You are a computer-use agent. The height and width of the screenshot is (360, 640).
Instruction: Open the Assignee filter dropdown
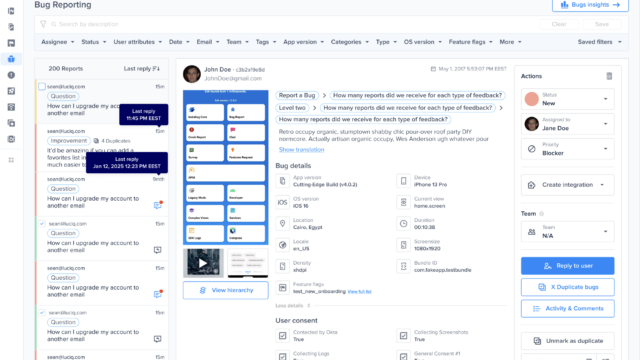click(x=58, y=42)
